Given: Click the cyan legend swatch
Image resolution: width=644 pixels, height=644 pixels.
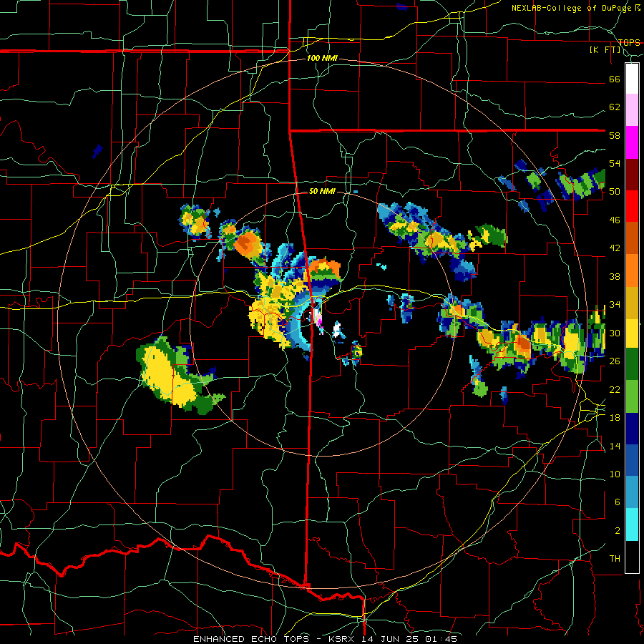Looking at the screenshot, I should coord(632,525).
